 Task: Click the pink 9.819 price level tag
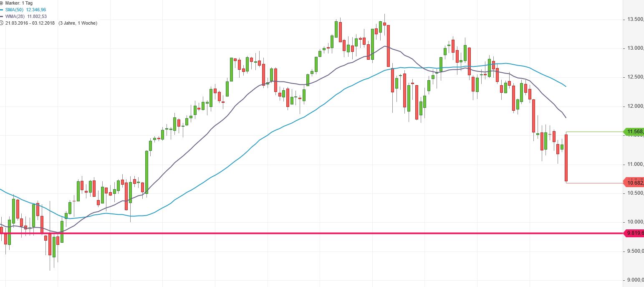[634, 233]
